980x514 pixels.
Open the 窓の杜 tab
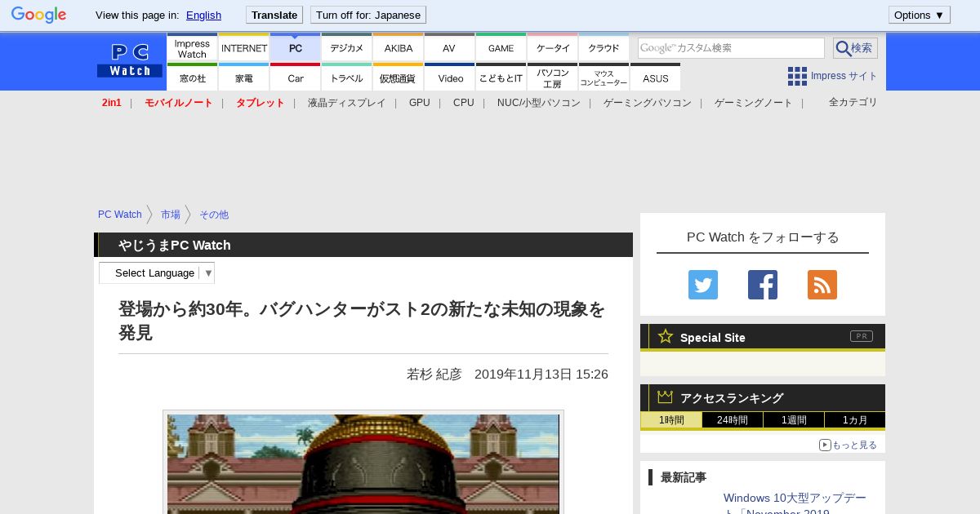(192, 78)
